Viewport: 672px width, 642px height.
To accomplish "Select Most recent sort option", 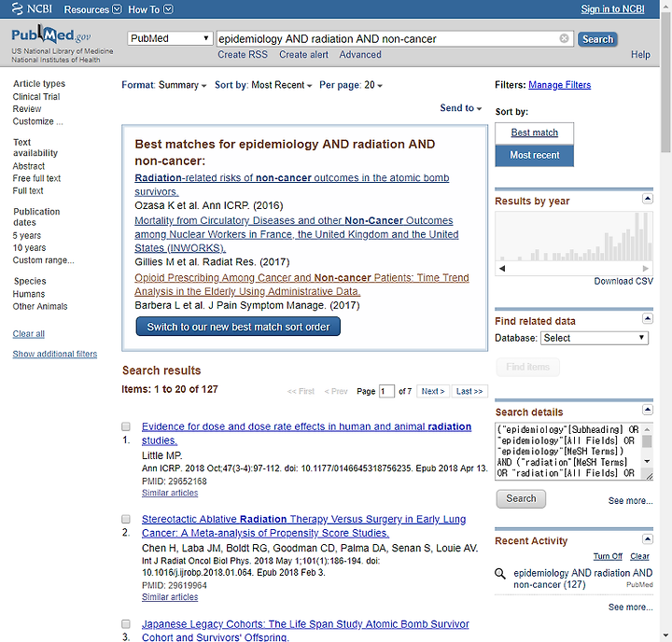I will [x=534, y=155].
